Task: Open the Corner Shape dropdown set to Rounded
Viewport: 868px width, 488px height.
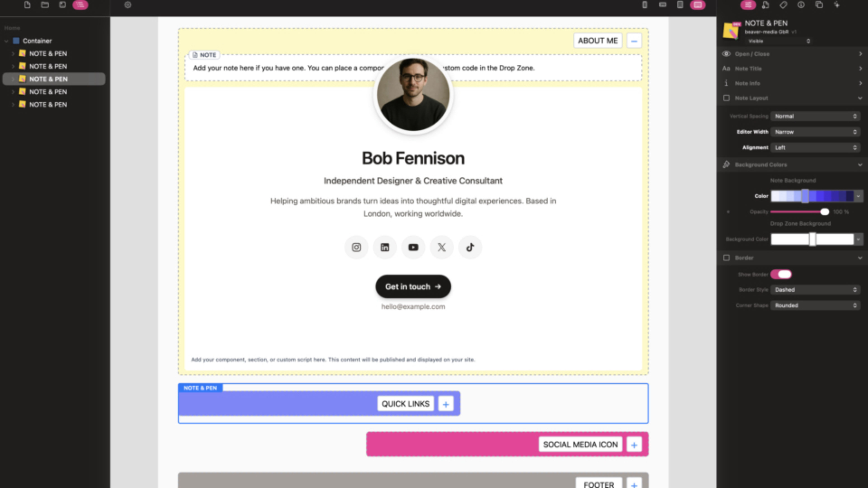Action: [815, 305]
